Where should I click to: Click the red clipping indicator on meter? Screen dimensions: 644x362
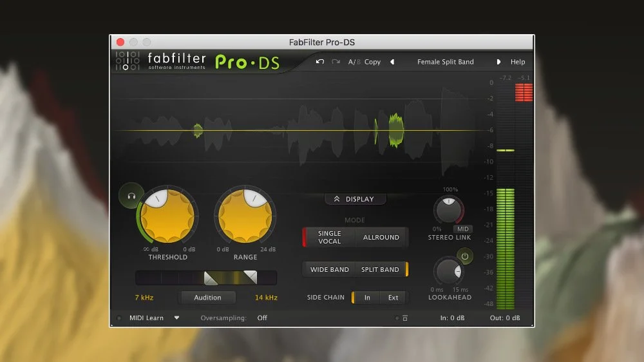coord(524,92)
